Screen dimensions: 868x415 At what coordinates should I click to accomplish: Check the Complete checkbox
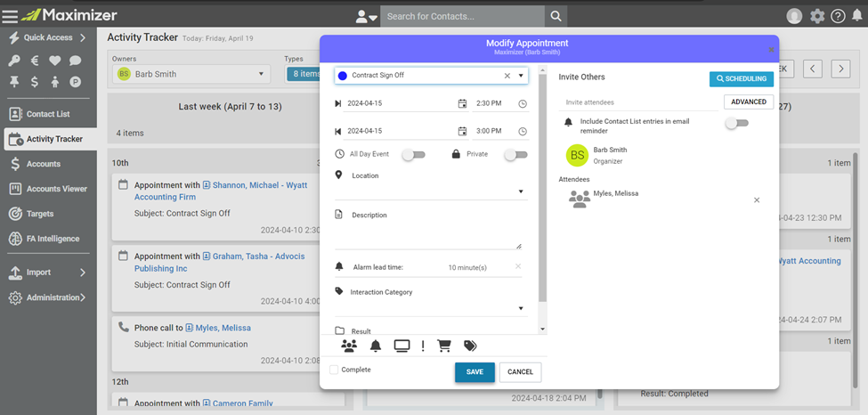(x=334, y=370)
